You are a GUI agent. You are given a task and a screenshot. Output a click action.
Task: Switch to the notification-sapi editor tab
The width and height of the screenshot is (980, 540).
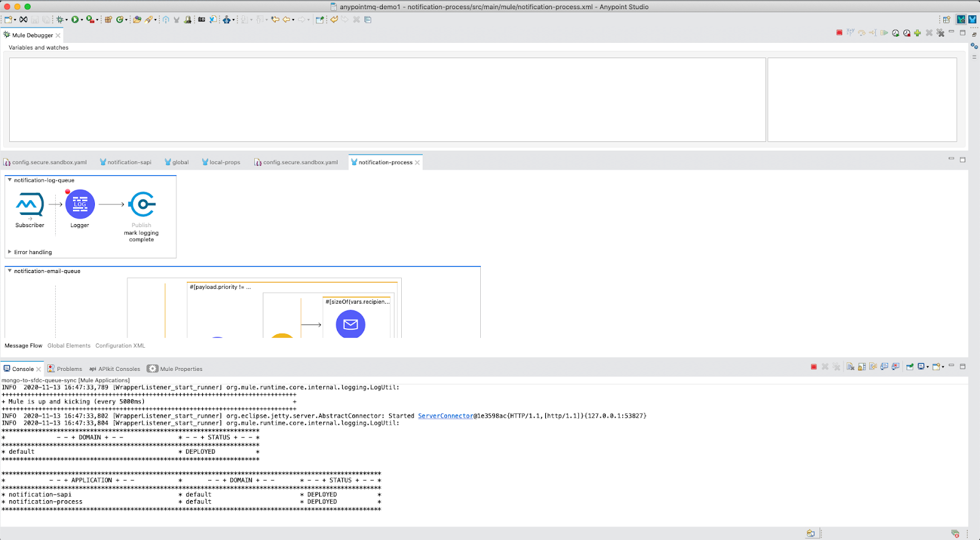point(129,162)
